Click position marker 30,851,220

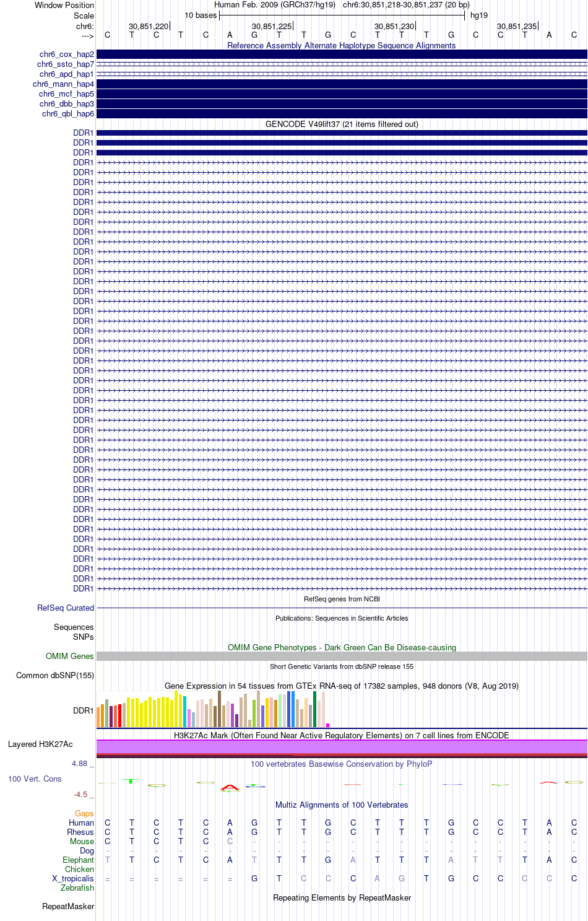(x=149, y=26)
